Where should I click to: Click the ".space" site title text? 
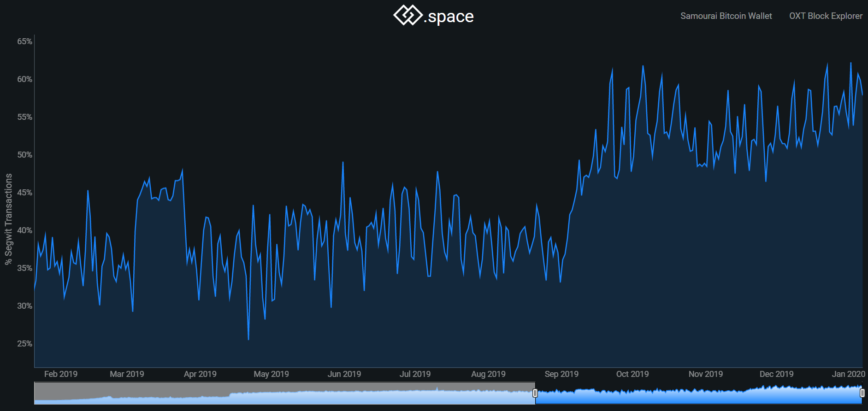click(x=449, y=17)
